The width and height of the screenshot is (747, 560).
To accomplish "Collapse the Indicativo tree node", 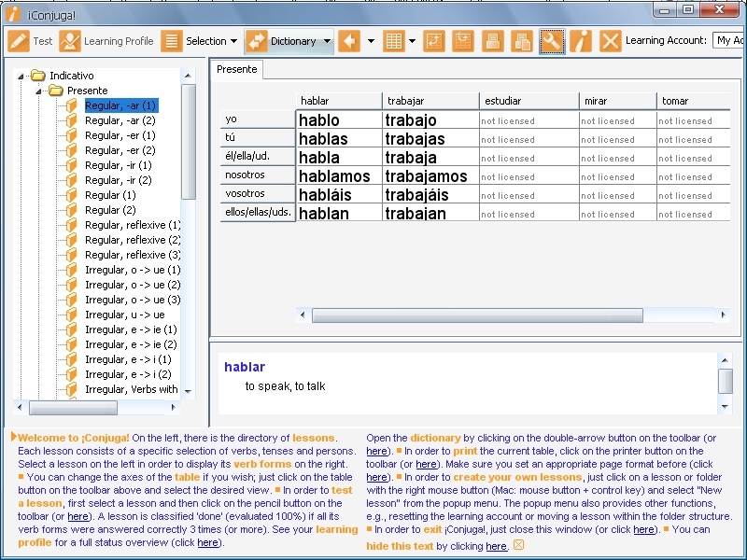I will coord(21,77).
